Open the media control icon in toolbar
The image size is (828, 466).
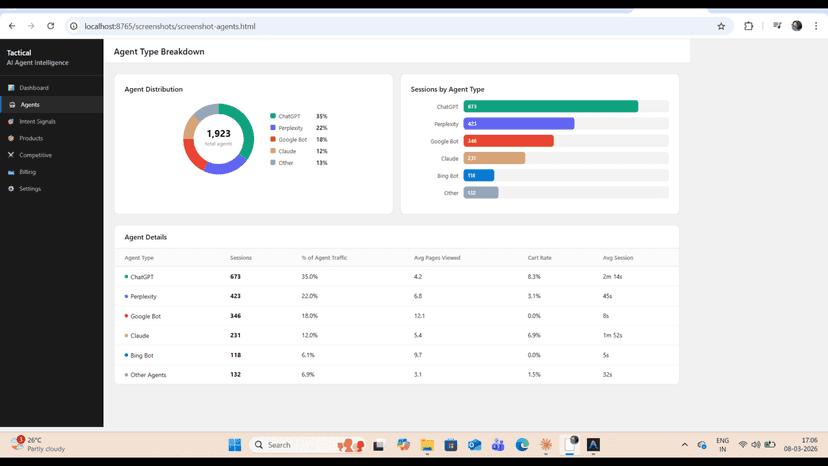pyautogui.click(x=777, y=26)
